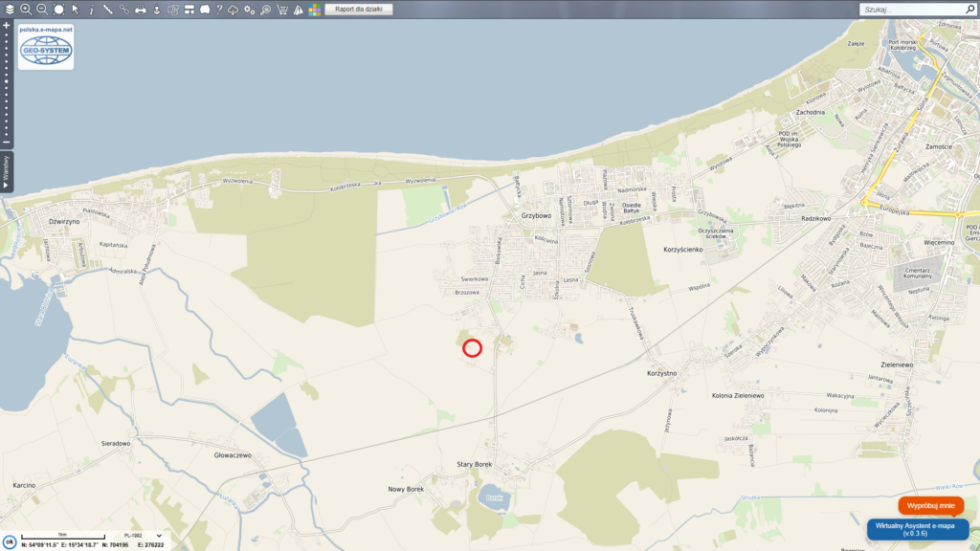Click the Zachodnia district label
980x551 pixels.
810,113
